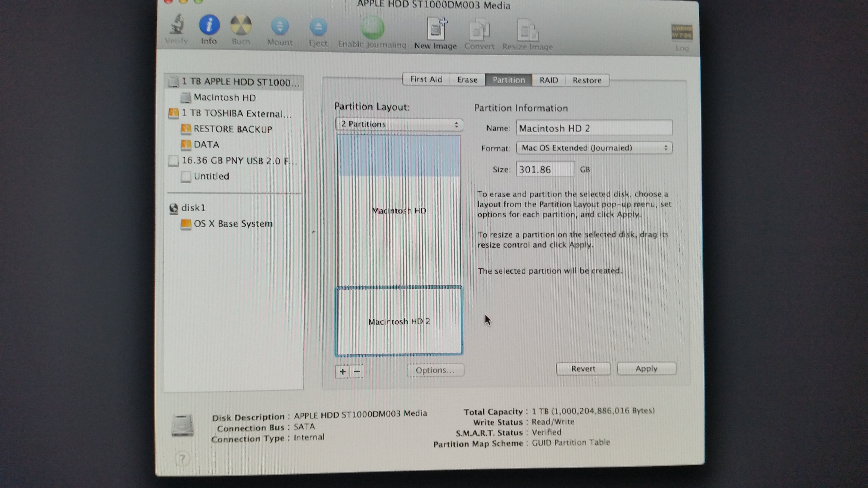Open help with question mark button
This screenshot has width=868, height=488.
pyautogui.click(x=182, y=459)
